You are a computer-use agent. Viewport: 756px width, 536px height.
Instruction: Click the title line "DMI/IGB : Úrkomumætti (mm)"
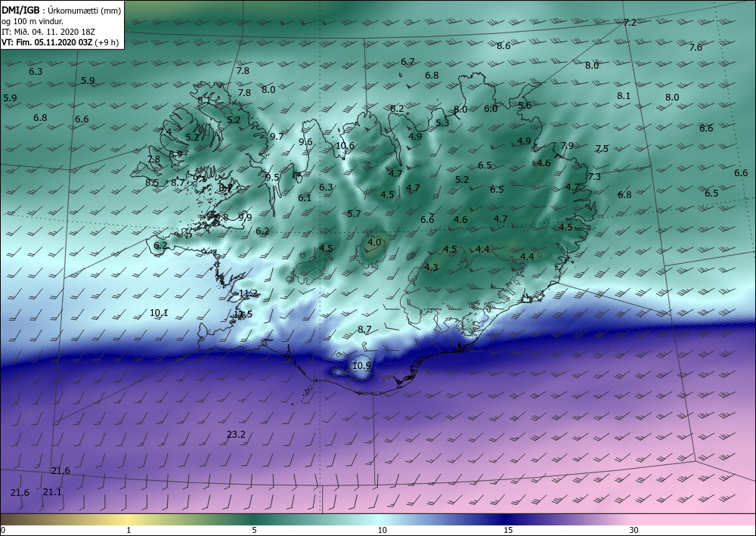pos(61,10)
